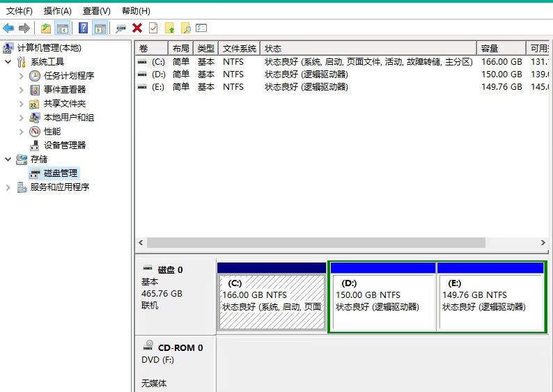
Task: Sort by the 容量 column header
Action: click(500, 49)
